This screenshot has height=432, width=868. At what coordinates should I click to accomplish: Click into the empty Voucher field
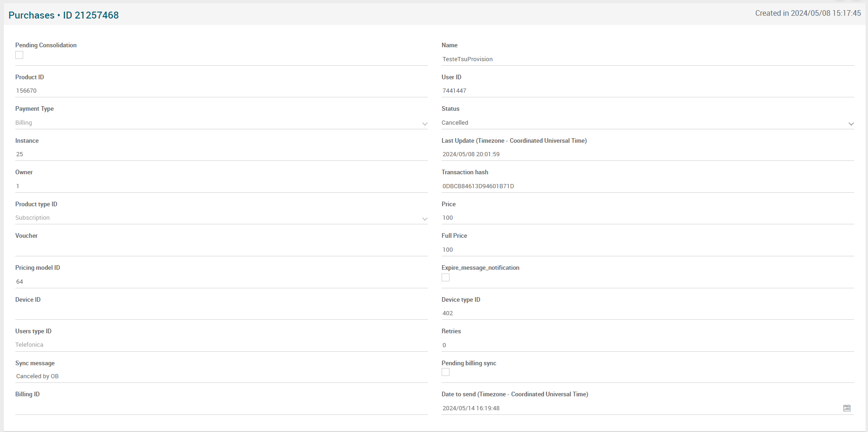coord(221,249)
